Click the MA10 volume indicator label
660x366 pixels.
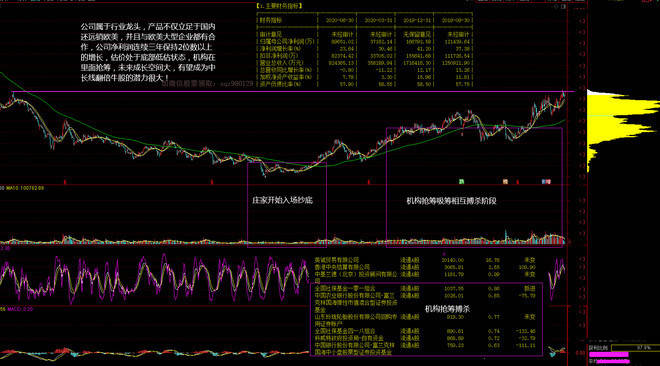tap(24, 188)
